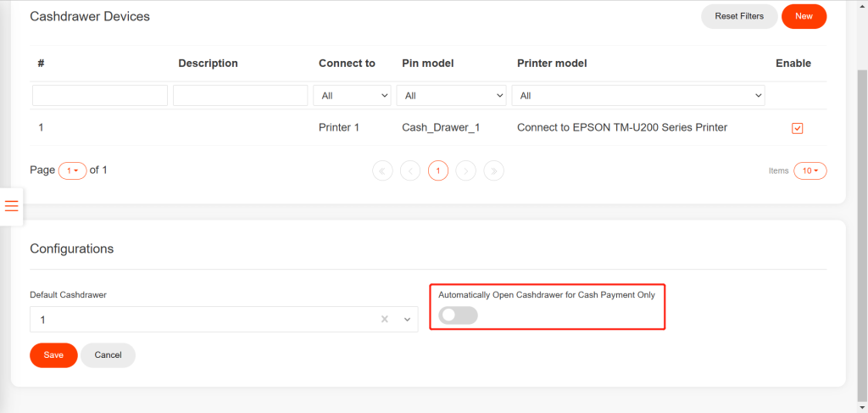Click the Description filter input field
The width and height of the screenshot is (868, 413).
pos(240,96)
